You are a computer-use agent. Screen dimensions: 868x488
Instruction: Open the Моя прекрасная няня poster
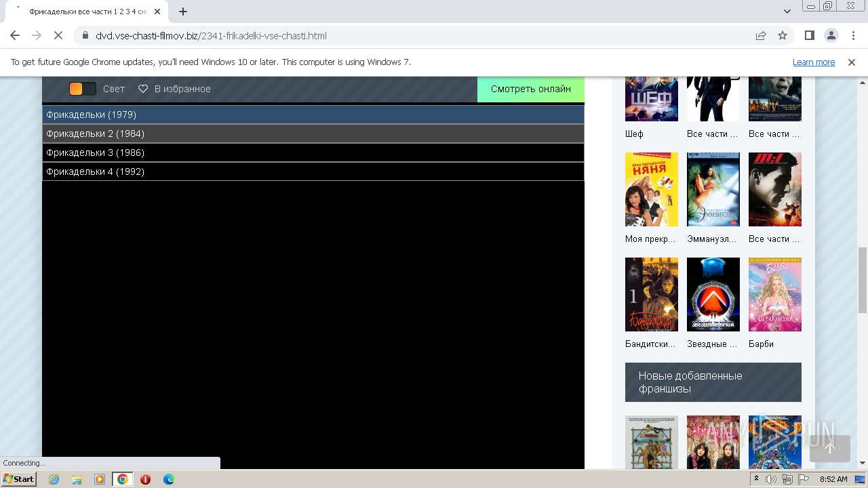click(652, 189)
